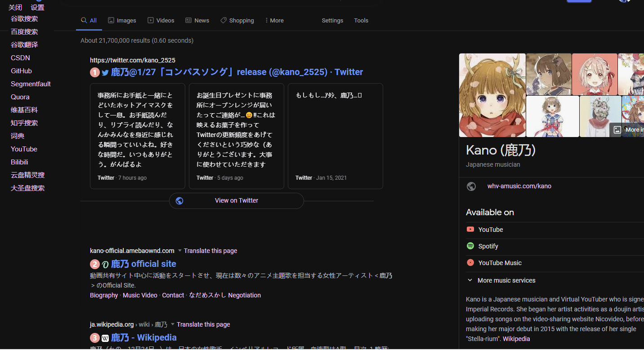Click the Wikipedia W favicon
The image size is (644, 350).
click(x=105, y=338)
